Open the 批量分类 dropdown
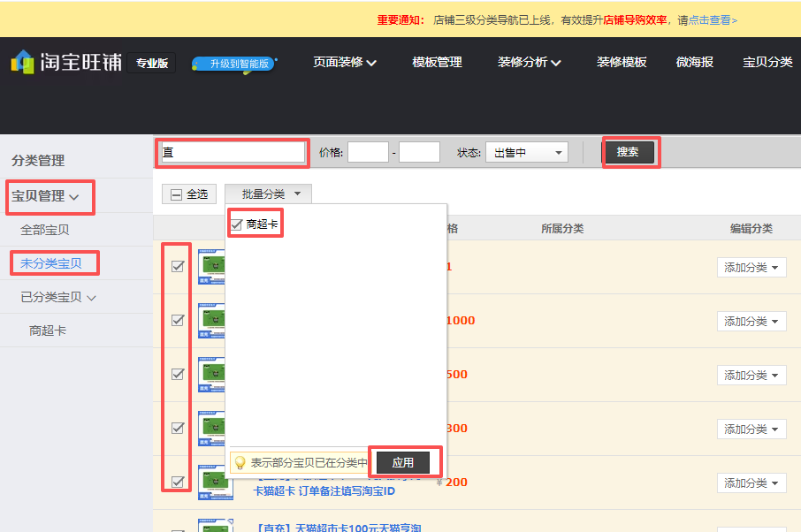Screen dimensions: 801x532 click(268, 194)
